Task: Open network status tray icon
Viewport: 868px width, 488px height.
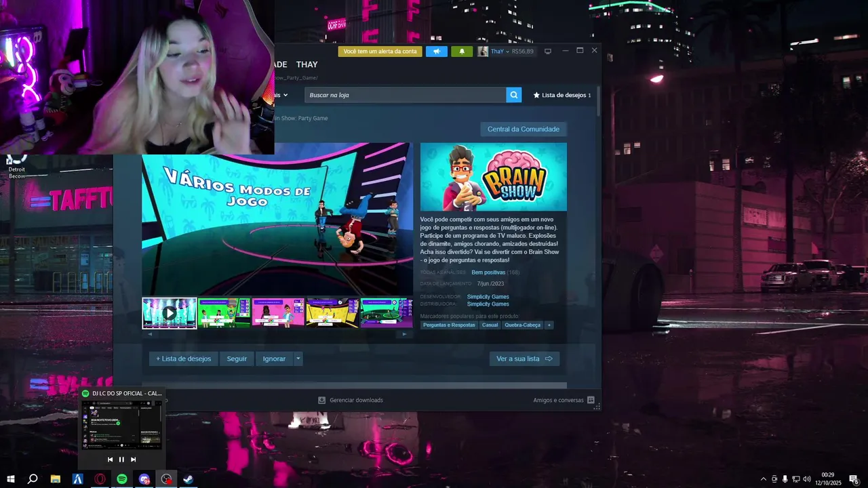Action: tap(795, 479)
